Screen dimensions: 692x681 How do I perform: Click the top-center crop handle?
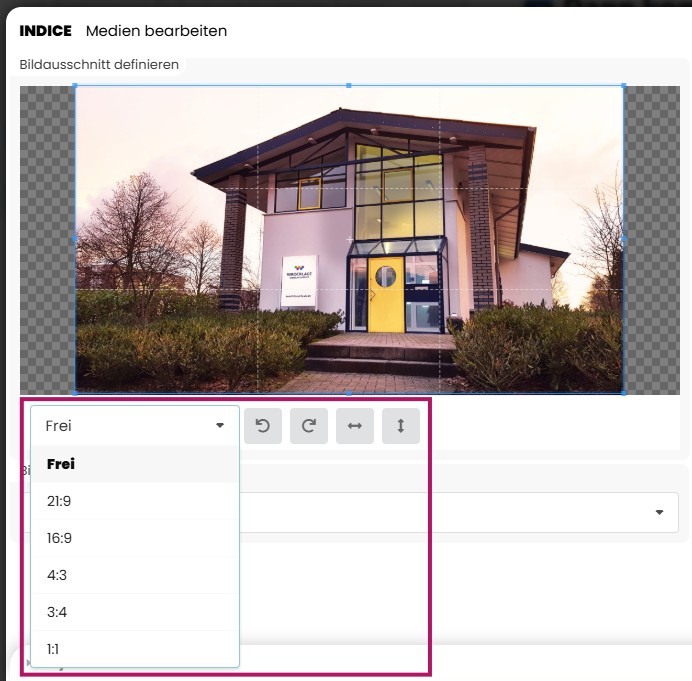coord(349,86)
